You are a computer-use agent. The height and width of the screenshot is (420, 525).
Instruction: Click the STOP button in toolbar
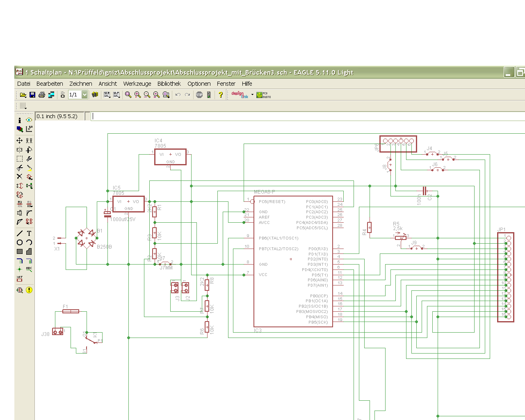click(x=199, y=95)
